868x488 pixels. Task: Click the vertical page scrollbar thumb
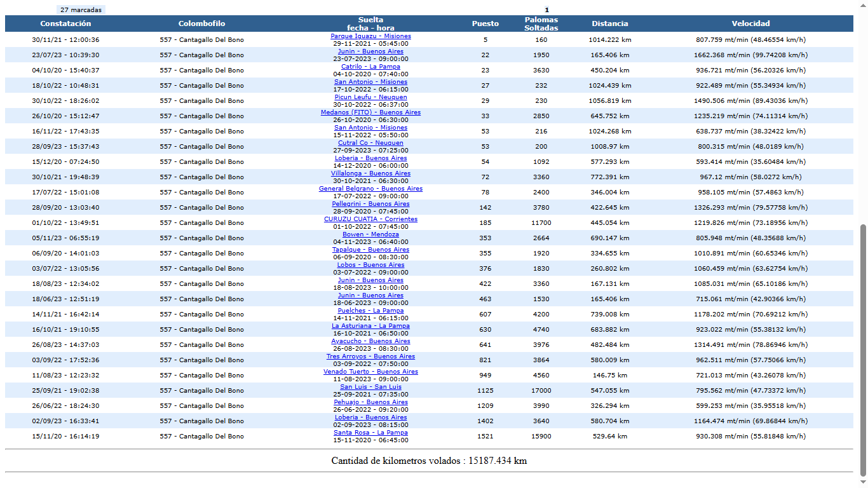click(x=862, y=349)
